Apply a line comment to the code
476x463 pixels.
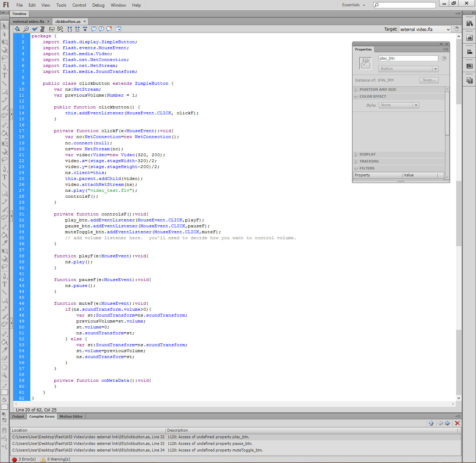pyautogui.click(x=101, y=29)
